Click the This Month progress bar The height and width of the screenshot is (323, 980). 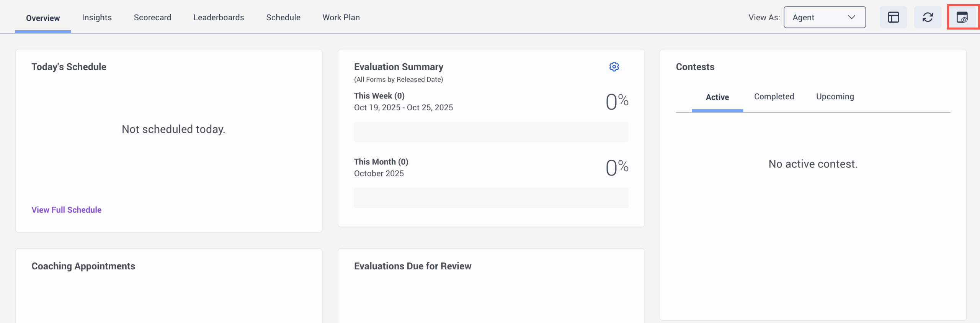click(x=491, y=198)
